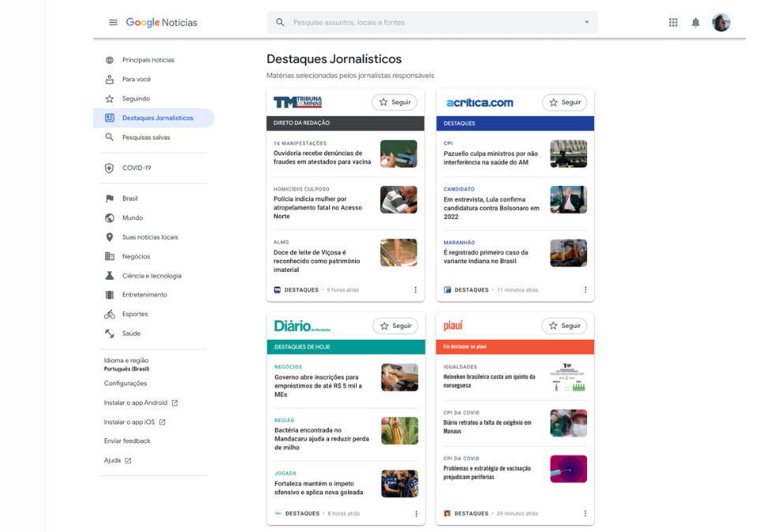Click Instalar o app iOS link

(134, 422)
